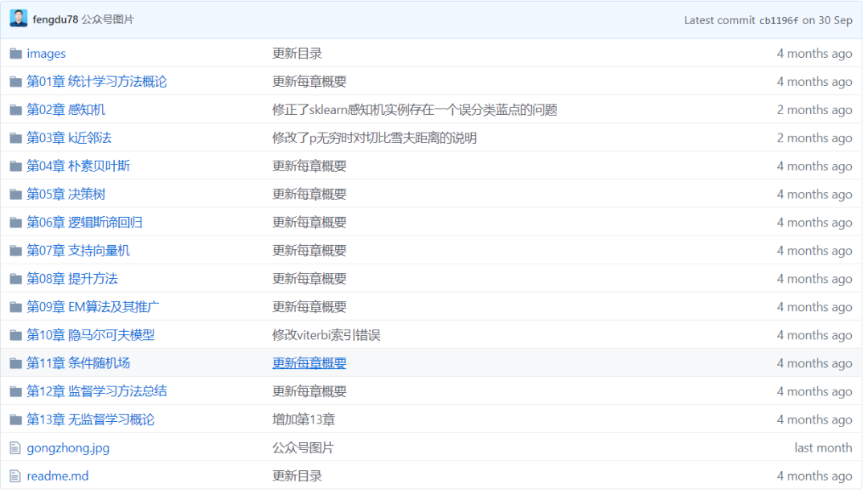The height and width of the screenshot is (495, 868).
Task: Click folder icon for 第11章 条件随机场
Action: pos(15,364)
